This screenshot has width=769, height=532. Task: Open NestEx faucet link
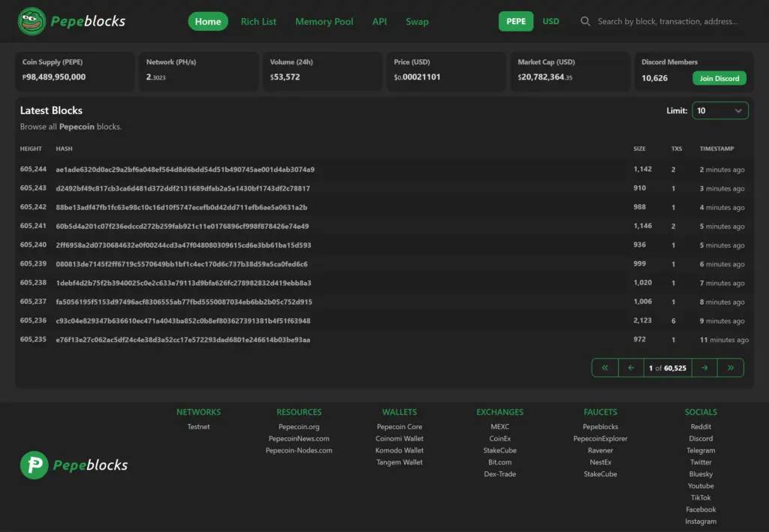(600, 462)
